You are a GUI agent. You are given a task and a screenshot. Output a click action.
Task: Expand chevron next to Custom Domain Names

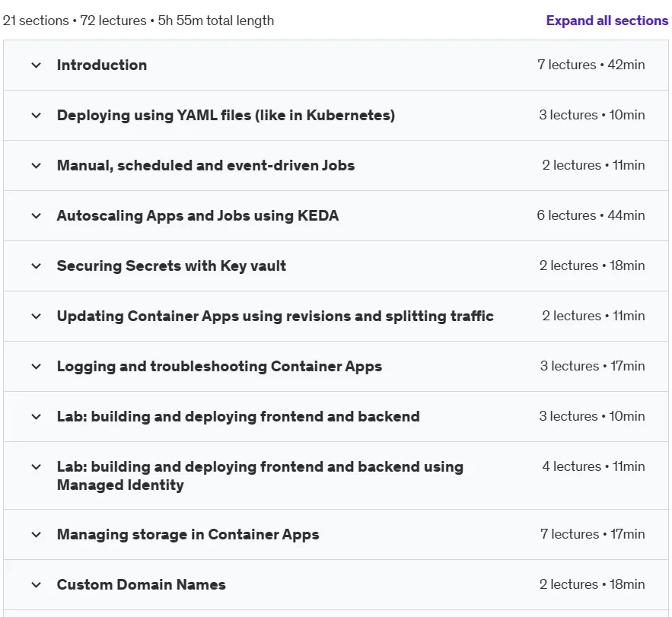coord(37,584)
